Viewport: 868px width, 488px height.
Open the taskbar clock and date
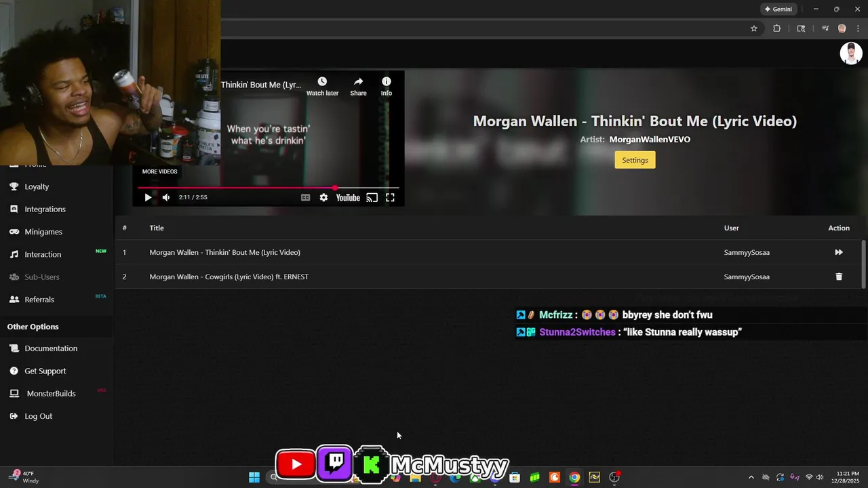[x=847, y=477]
